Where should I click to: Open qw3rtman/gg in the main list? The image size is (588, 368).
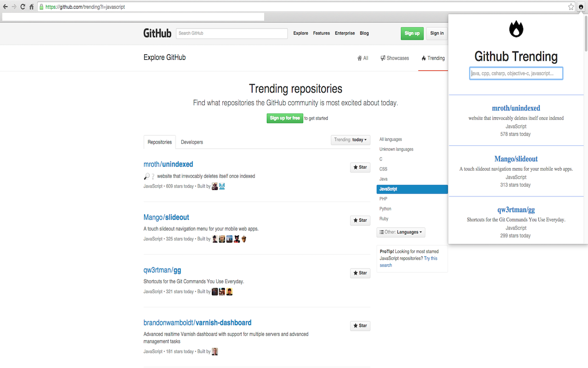point(162,270)
